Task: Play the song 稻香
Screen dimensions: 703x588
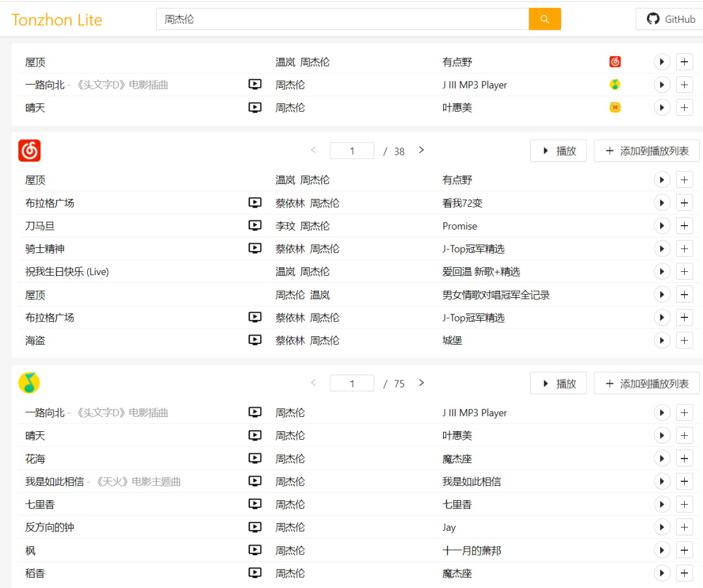Action: [x=662, y=573]
